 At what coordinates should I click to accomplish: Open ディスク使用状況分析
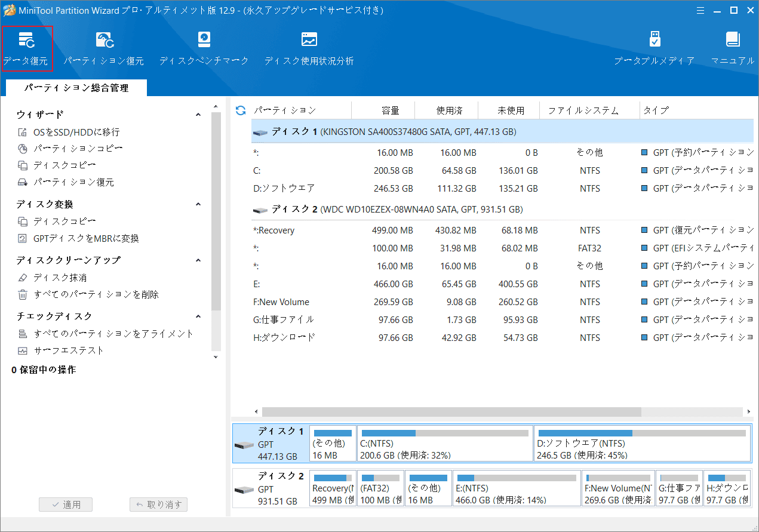point(309,48)
